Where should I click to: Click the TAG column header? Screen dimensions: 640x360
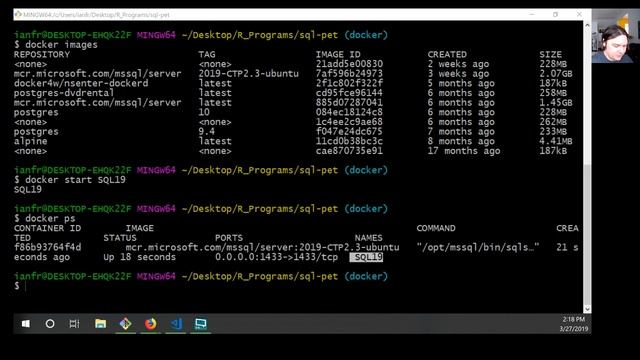pos(207,55)
